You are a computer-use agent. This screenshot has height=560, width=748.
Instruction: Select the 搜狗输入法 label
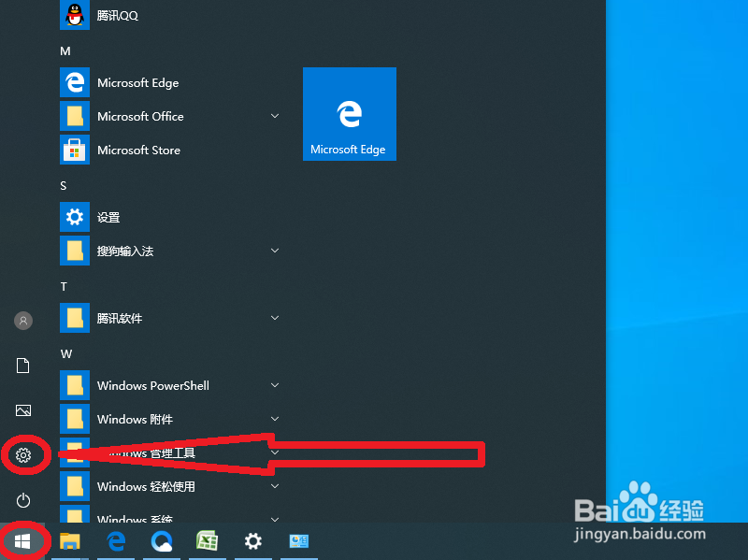click(x=125, y=251)
